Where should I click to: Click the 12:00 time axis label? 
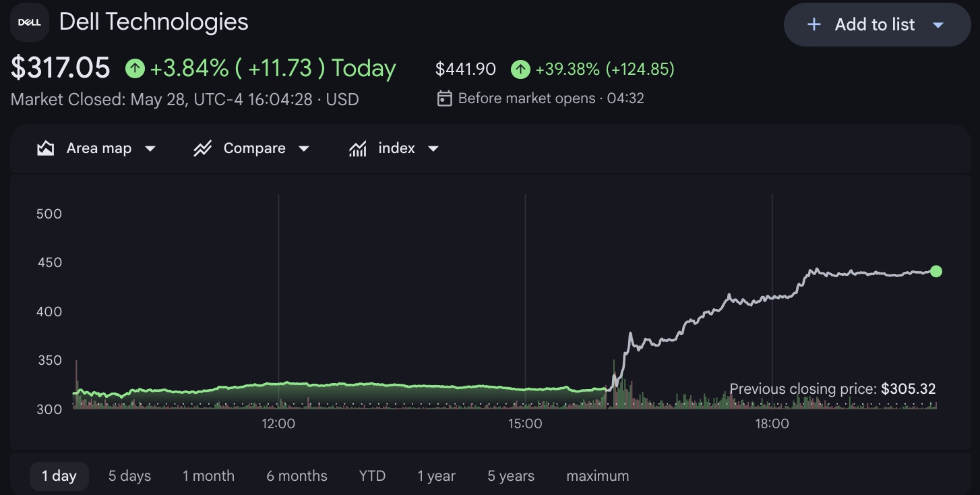coord(278,424)
